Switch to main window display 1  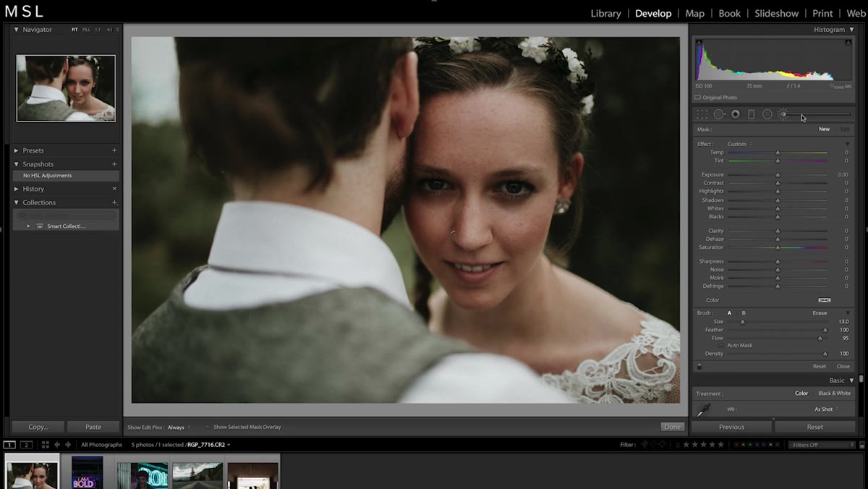(x=9, y=445)
